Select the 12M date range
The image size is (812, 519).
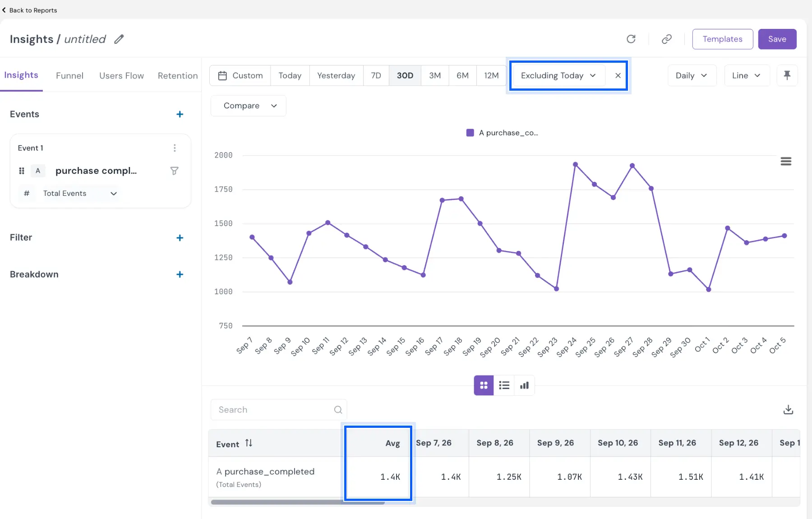tap(491, 75)
